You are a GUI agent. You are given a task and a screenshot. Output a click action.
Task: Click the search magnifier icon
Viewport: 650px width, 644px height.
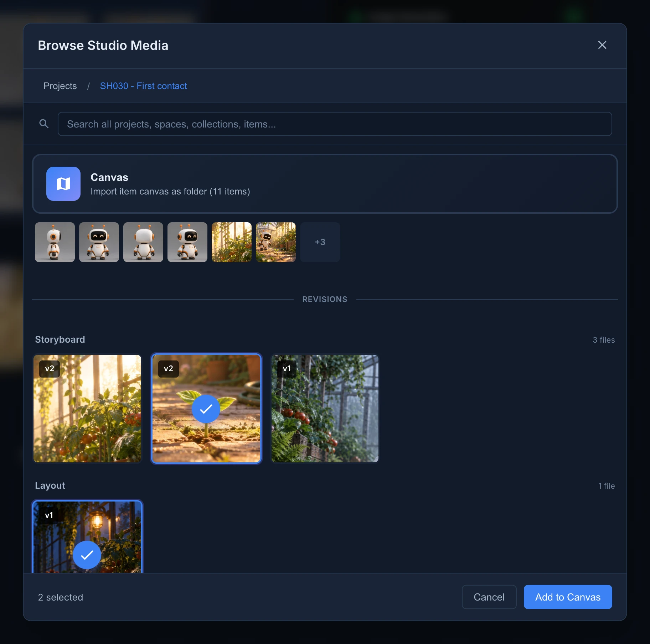44,124
